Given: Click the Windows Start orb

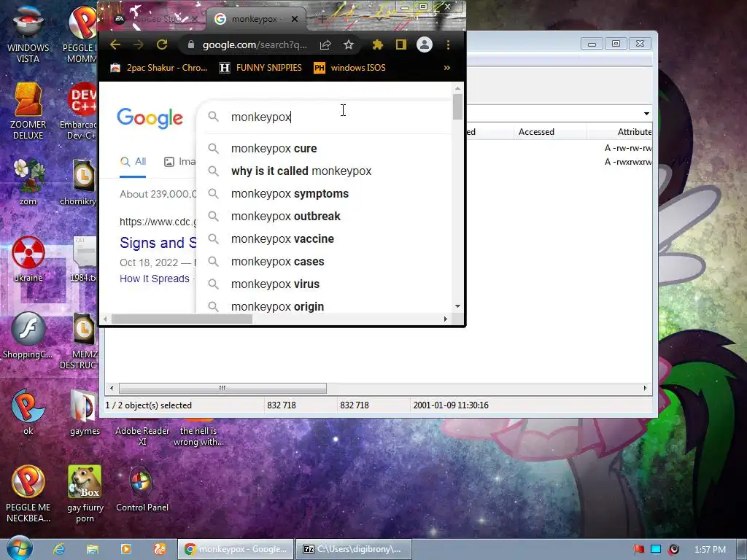Looking at the screenshot, I should click(x=20, y=548).
